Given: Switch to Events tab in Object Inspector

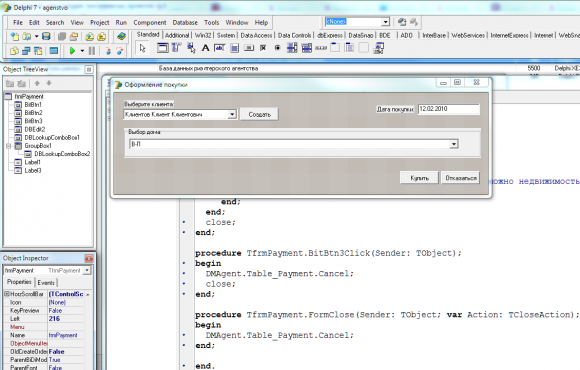Looking at the screenshot, I should (46, 283).
